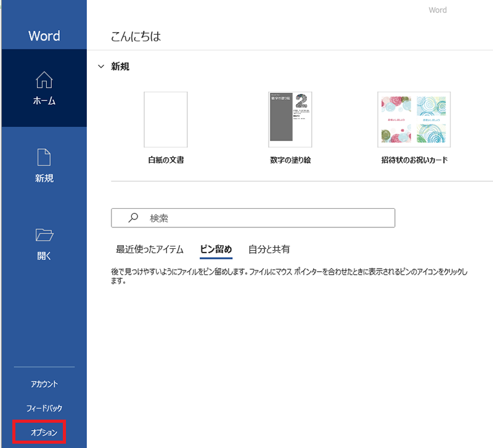Click the 新規 label under the sidebar document icon
This screenshot has height=448, width=493.
click(44, 178)
